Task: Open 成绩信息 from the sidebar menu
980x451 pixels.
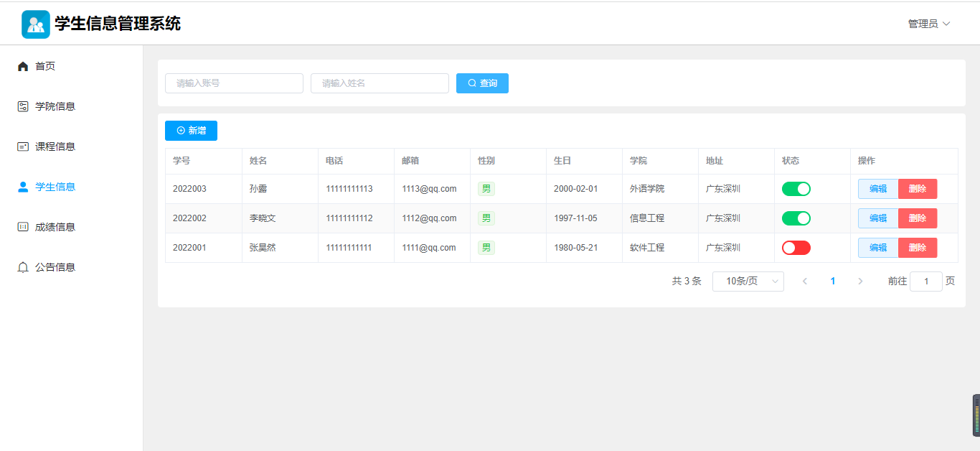Action: click(55, 227)
